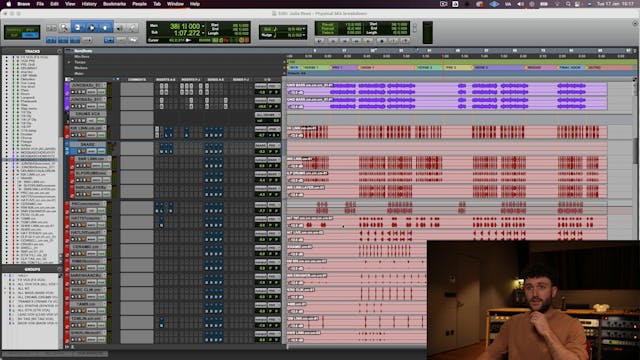Expand the Tempo ruler
This screenshot has width=640, height=360.
[69, 62]
